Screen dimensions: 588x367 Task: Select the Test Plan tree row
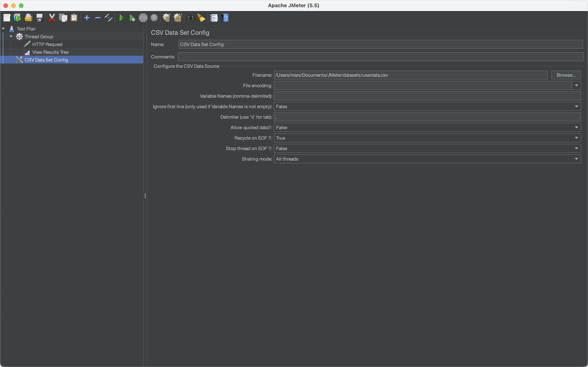point(72,29)
